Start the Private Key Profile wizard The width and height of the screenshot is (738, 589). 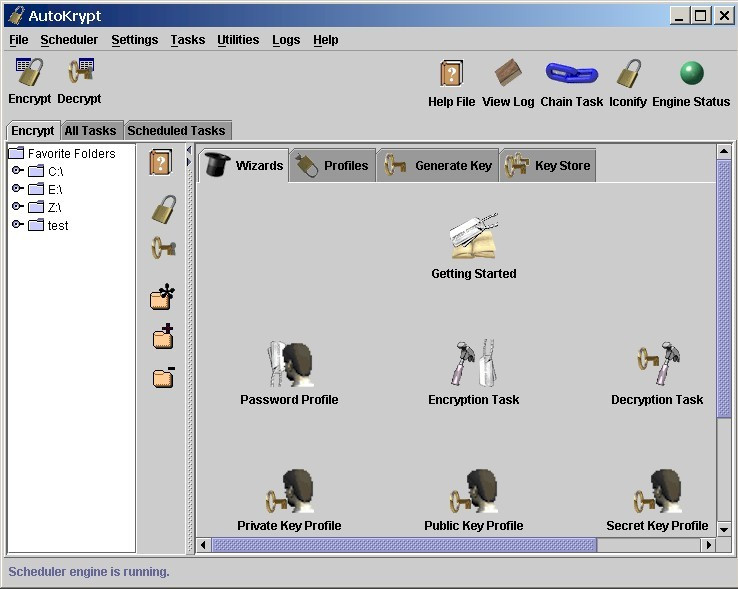[289, 500]
